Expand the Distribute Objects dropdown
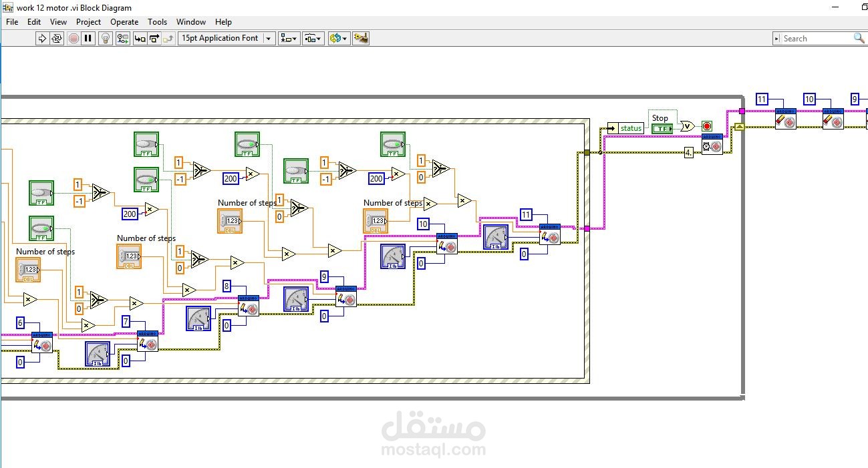Screen dimensions: 868x468 (x=313, y=39)
